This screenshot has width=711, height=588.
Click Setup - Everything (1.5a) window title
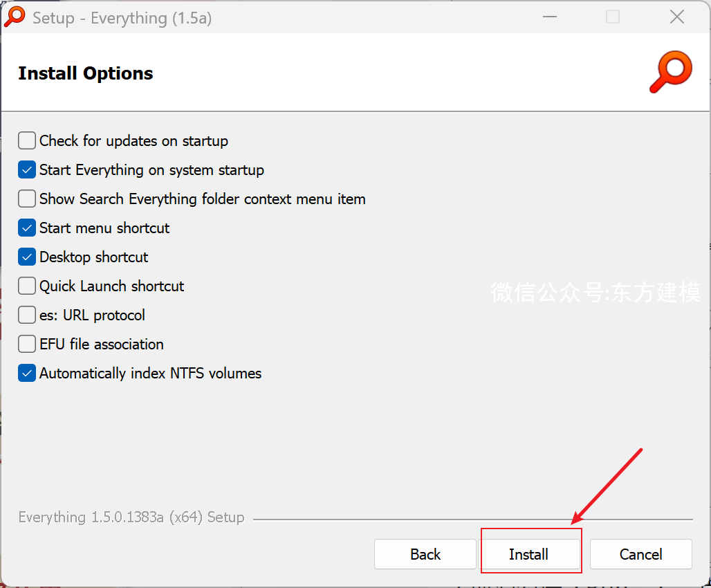pos(122,18)
